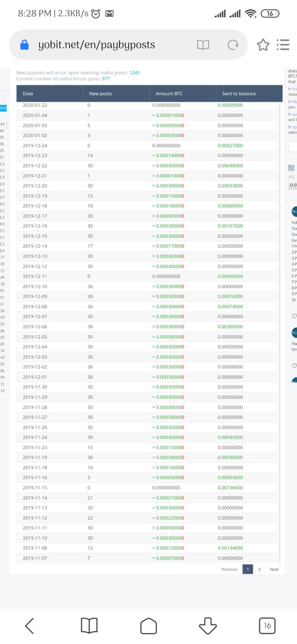Click the QR code icon in right panel
The image size is (297, 644).
click(x=292, y=168)
